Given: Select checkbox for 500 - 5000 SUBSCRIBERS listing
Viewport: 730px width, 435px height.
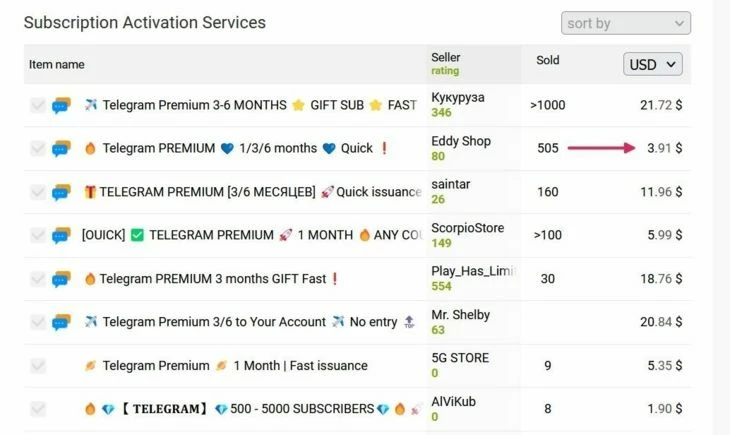Looking at the screenshot, I should tap(38, 409).
